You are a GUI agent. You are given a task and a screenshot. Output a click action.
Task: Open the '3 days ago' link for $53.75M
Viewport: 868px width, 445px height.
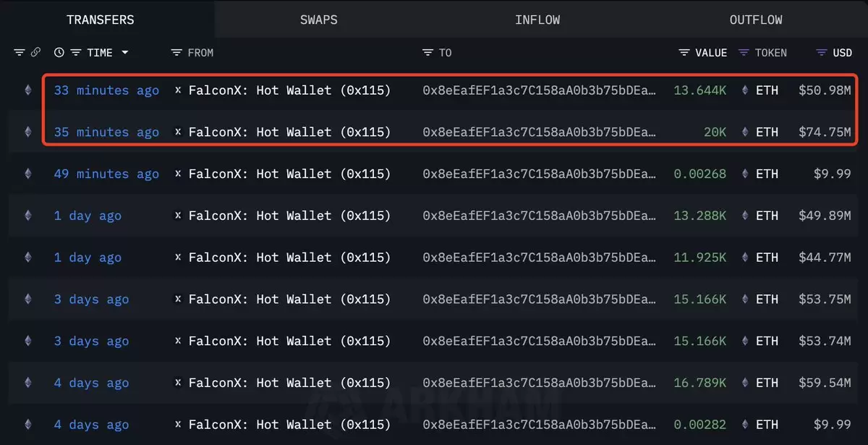click(91, 300)
